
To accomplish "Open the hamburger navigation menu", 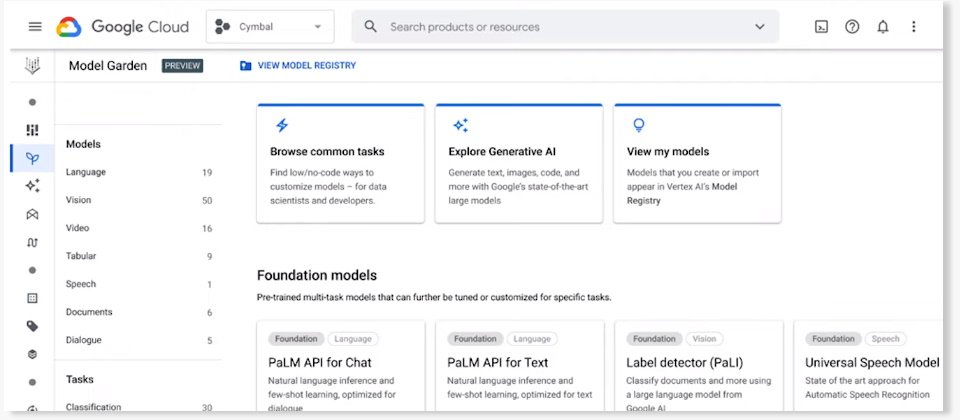I will tap(35, 27).
